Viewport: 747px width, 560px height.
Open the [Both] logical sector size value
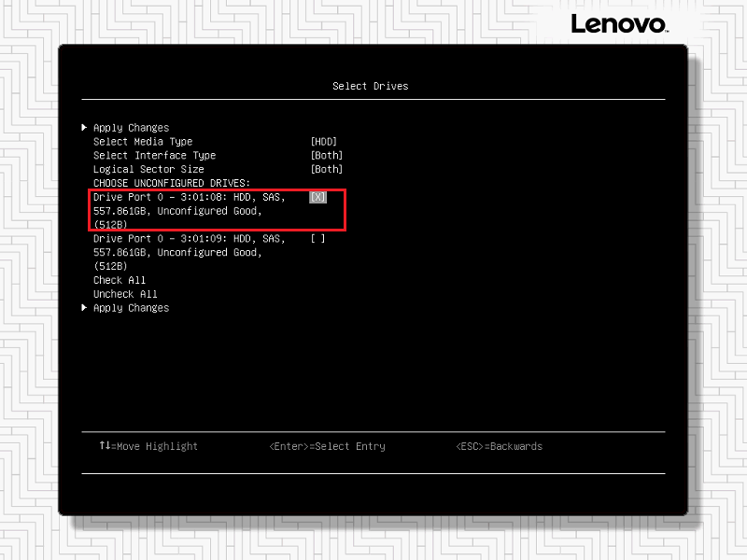pos(326,170)
